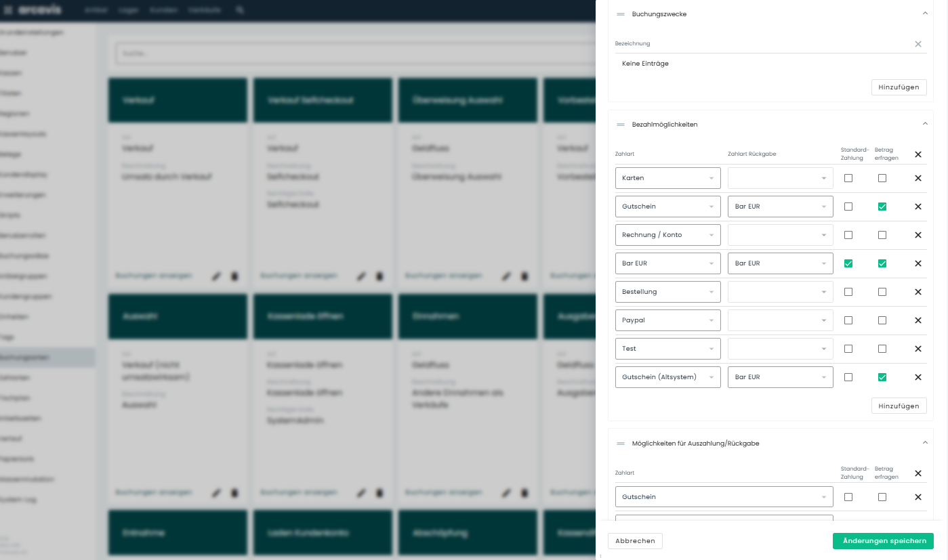The image size is (948, 560).
Task: Collapse the Bezahlmöglichkeiten section
Action: click(924, 124)
